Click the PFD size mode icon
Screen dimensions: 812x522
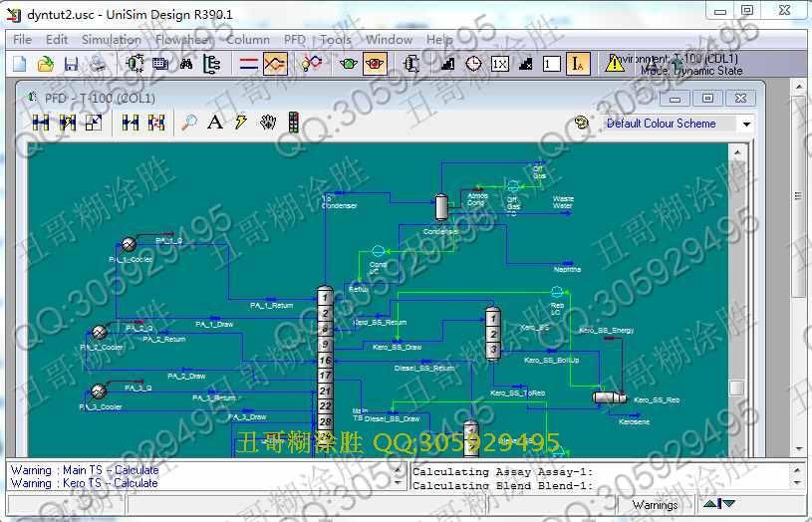[x=94, y=123]
